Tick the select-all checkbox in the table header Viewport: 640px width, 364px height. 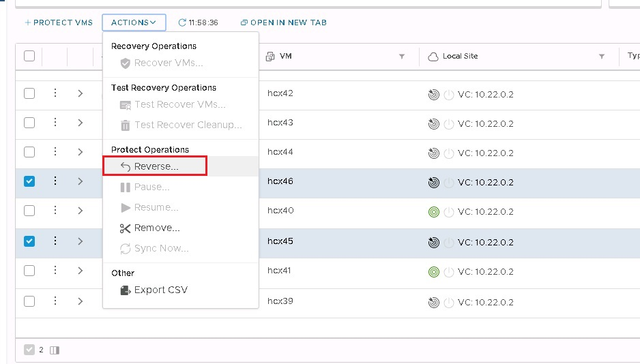click(29, 56)
